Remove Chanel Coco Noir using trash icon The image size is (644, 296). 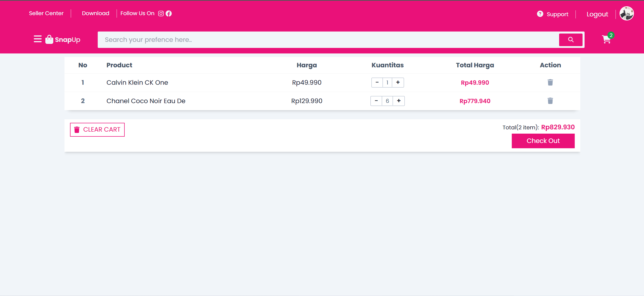[x=550, y=101]
